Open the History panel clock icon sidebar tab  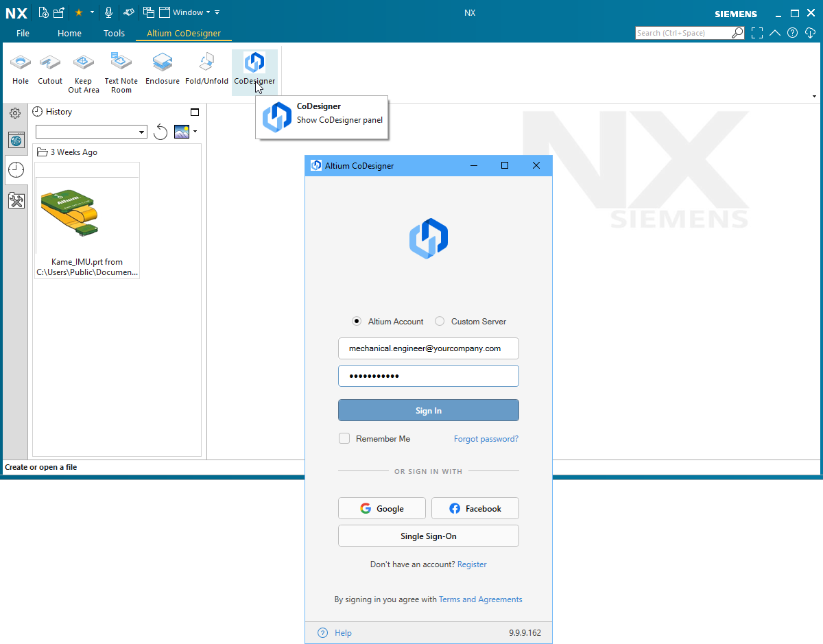pos(15,169)
